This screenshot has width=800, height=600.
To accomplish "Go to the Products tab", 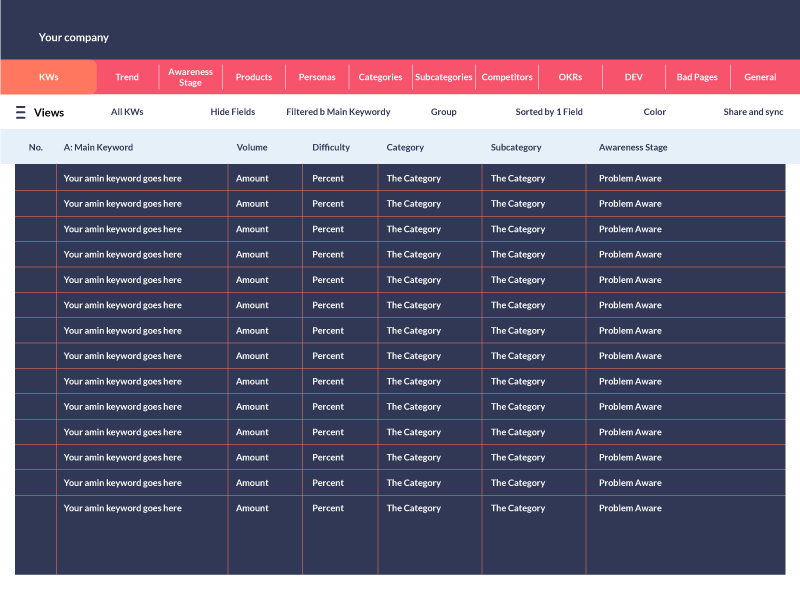I will click(254, 77).
